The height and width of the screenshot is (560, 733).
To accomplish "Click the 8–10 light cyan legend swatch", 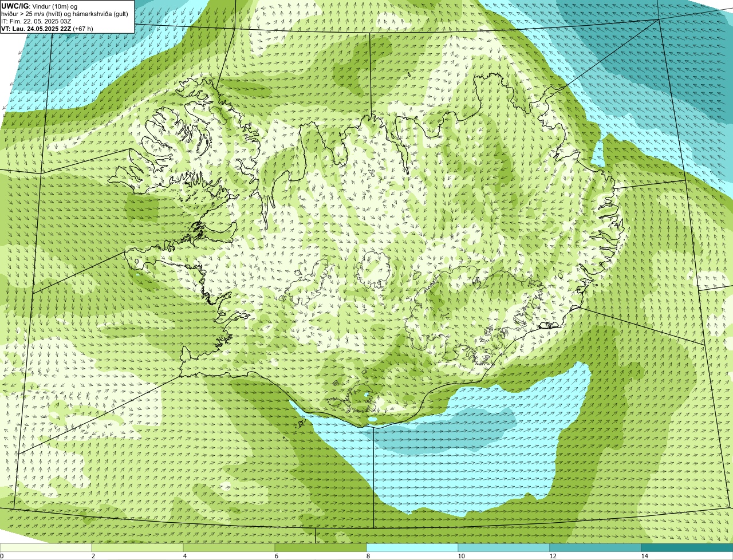I will [412, 547].
